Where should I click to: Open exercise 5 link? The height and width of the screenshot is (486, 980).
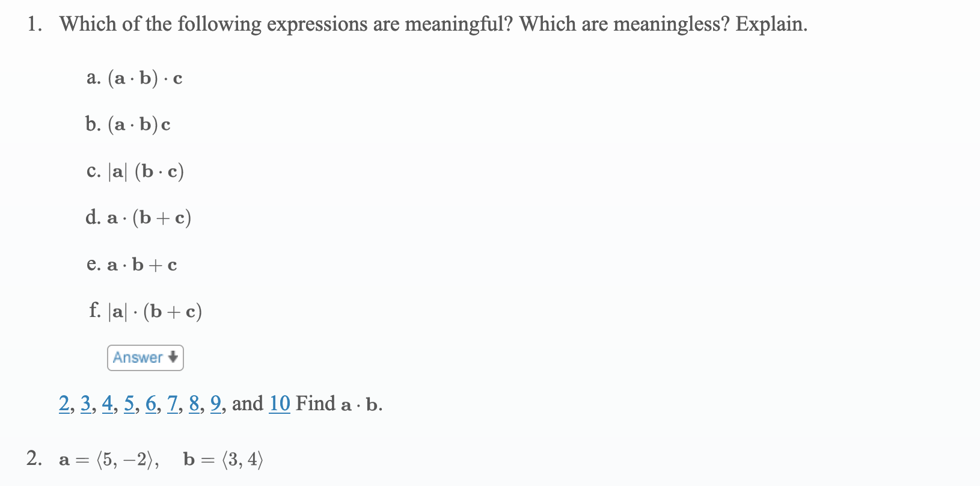coord(129,404)
